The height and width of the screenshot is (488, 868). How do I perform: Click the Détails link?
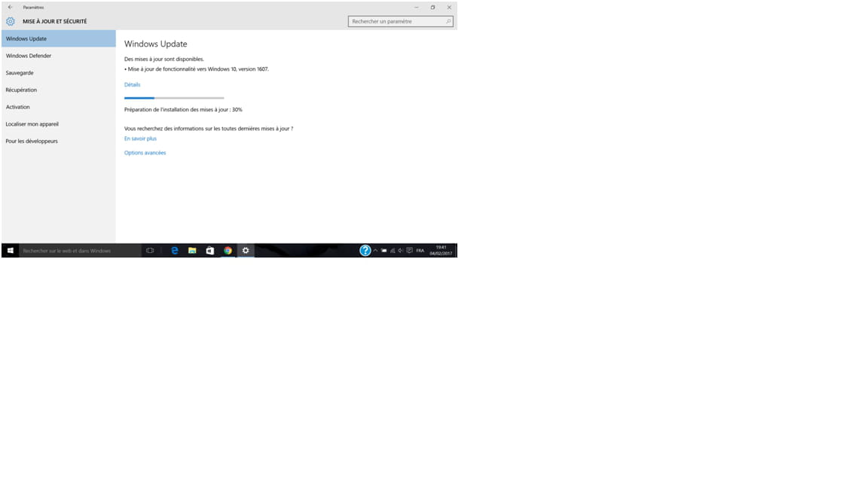133,84
